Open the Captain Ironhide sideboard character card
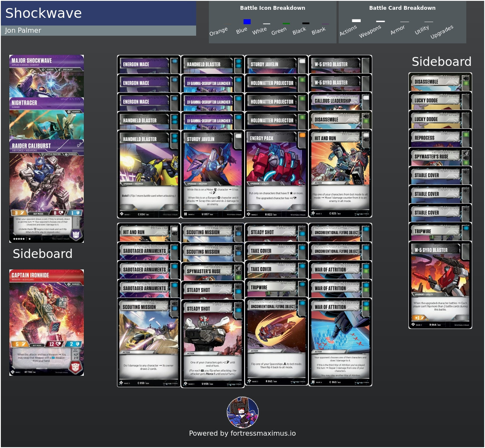 tap(46, 323)
